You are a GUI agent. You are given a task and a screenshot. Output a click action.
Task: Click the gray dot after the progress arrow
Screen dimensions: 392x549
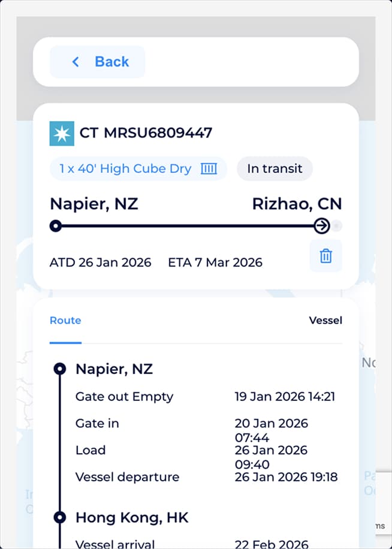(x=337, y=226)
